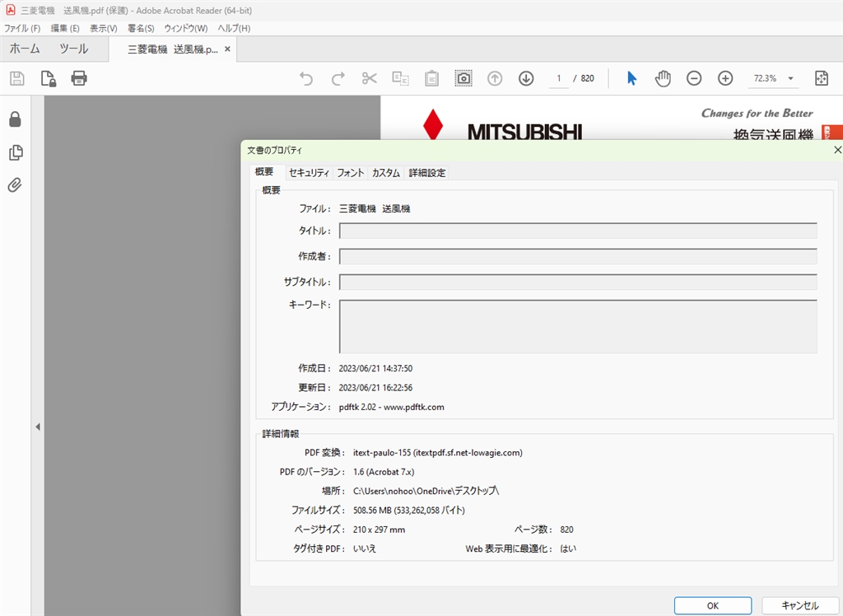Click the zoom in plus icon
The height and width of the screenshot is (616, 843).
[725, 78]
